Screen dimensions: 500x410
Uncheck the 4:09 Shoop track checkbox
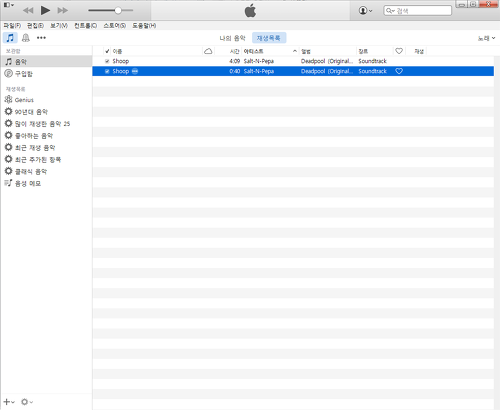pos(107,61)
